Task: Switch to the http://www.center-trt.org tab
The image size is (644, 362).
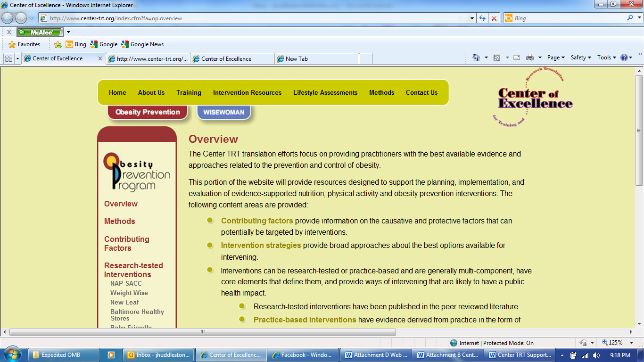Action: pyautogui.click(x=149, y=59)
